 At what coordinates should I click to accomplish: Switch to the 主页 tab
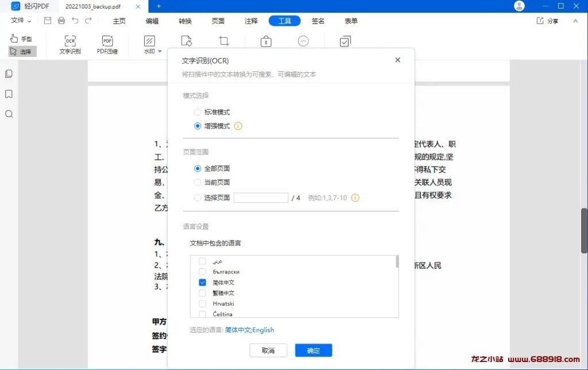119,21
